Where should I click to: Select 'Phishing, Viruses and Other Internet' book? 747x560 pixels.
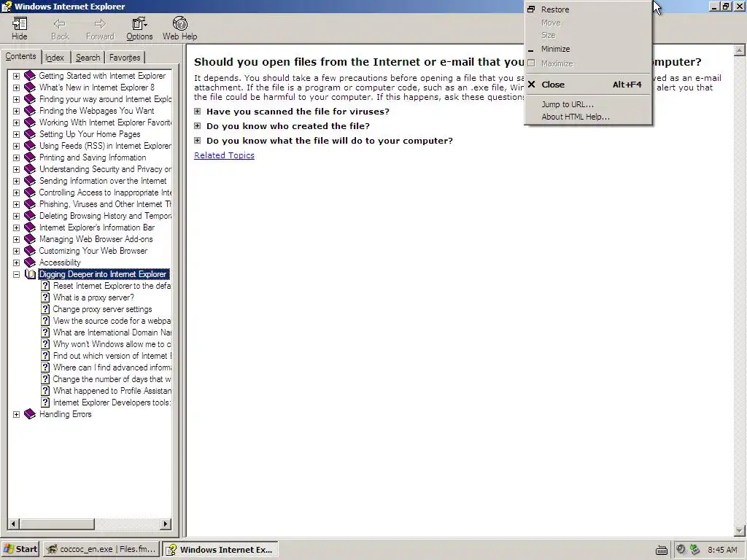(x=105, y=204)
